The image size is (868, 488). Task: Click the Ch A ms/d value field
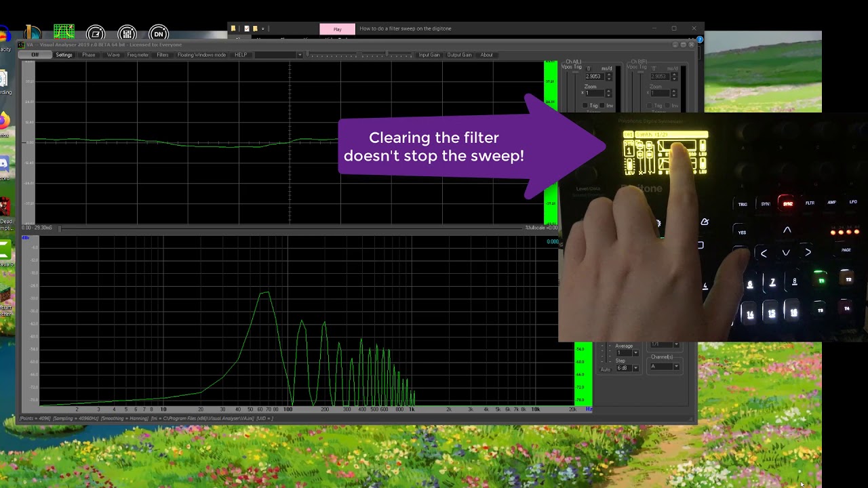(593, 77)
